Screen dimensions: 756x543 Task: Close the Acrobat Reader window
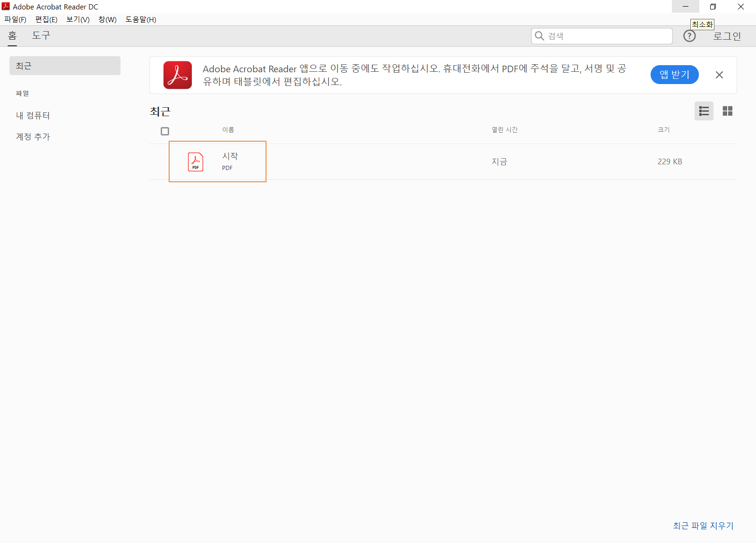[x=741, y=7]
